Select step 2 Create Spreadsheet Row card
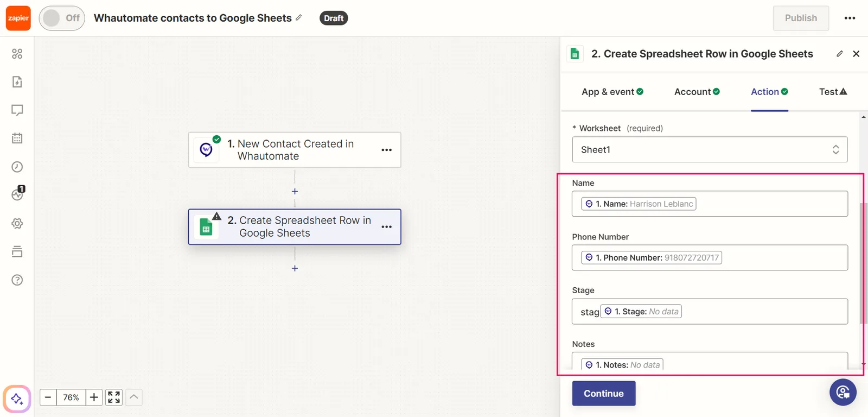This screenshot has height=417, width=868. coord(295,227)
